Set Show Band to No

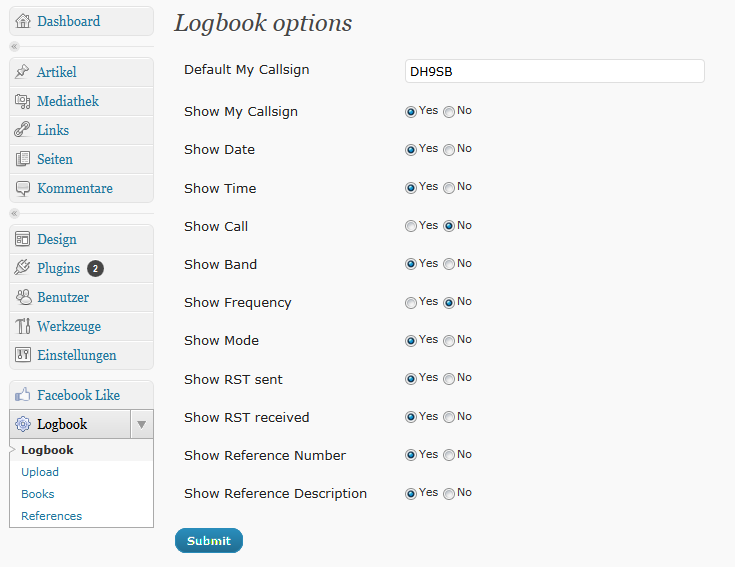click(449, 264)
